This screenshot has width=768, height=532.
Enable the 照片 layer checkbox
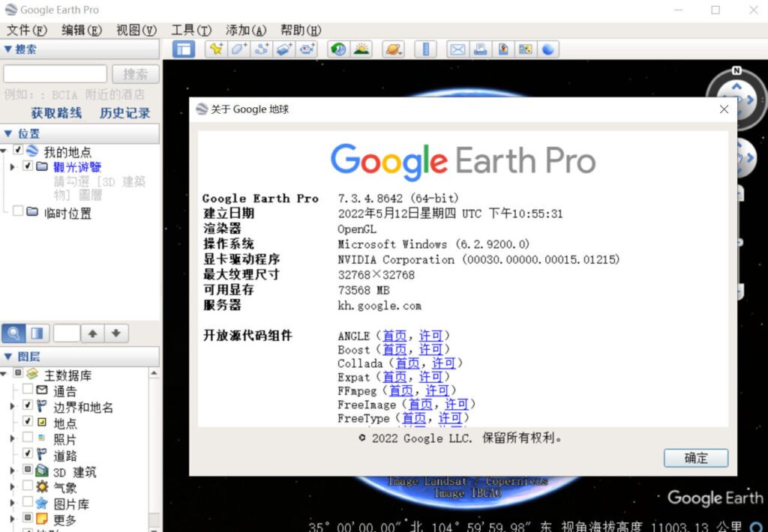pyautogui.click(x=28, y=438)
